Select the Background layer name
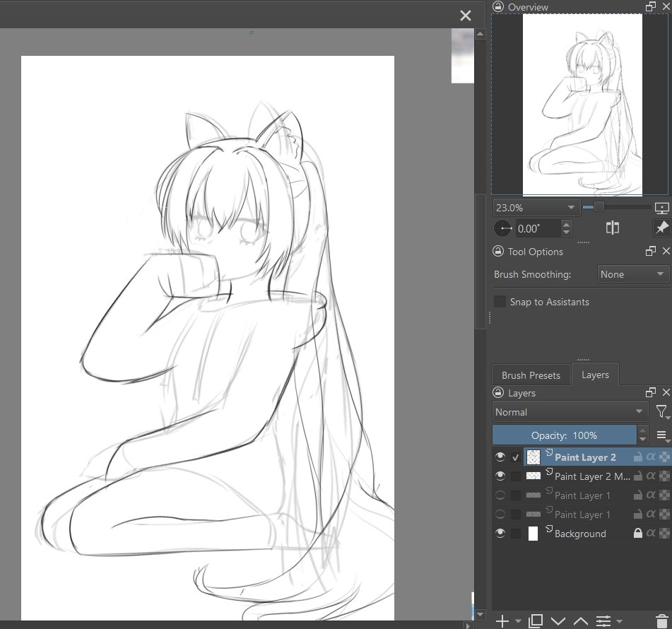 pos(580,534)
